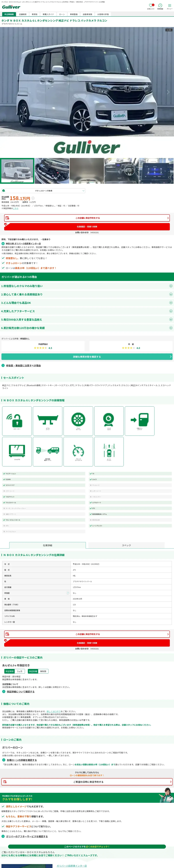Click the 支払総額 help question mark

(33, 198)
